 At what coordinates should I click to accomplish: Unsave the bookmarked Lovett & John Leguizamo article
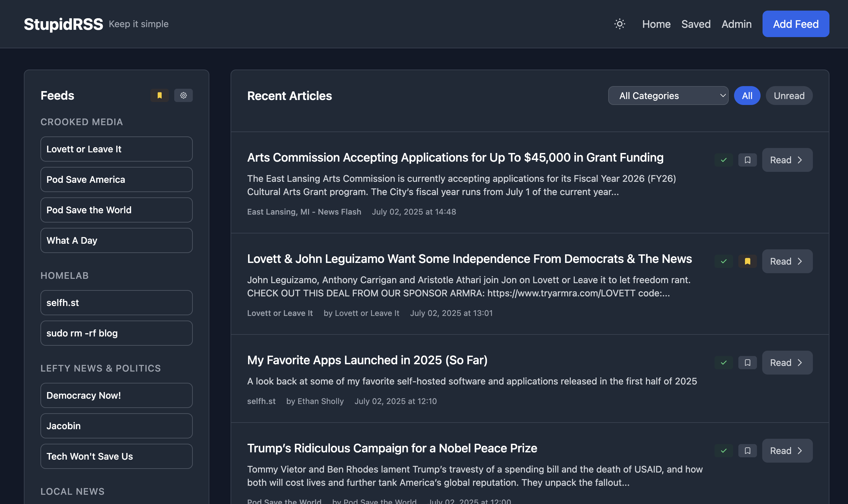pos(747,261)
